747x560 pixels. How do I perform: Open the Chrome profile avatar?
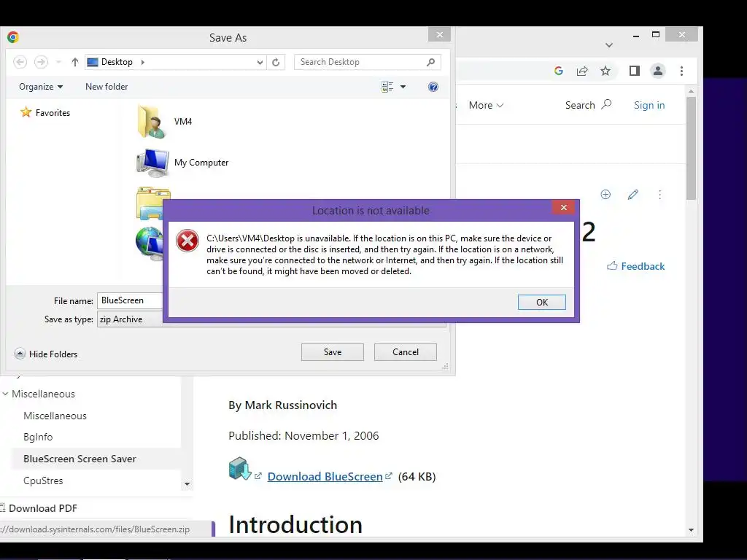658,71
